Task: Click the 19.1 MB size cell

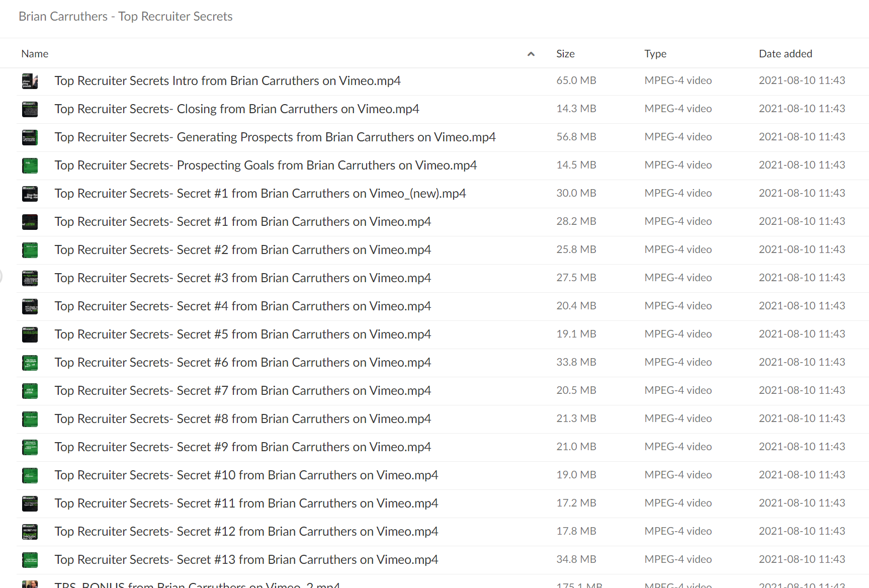Action: click(576, 334)
